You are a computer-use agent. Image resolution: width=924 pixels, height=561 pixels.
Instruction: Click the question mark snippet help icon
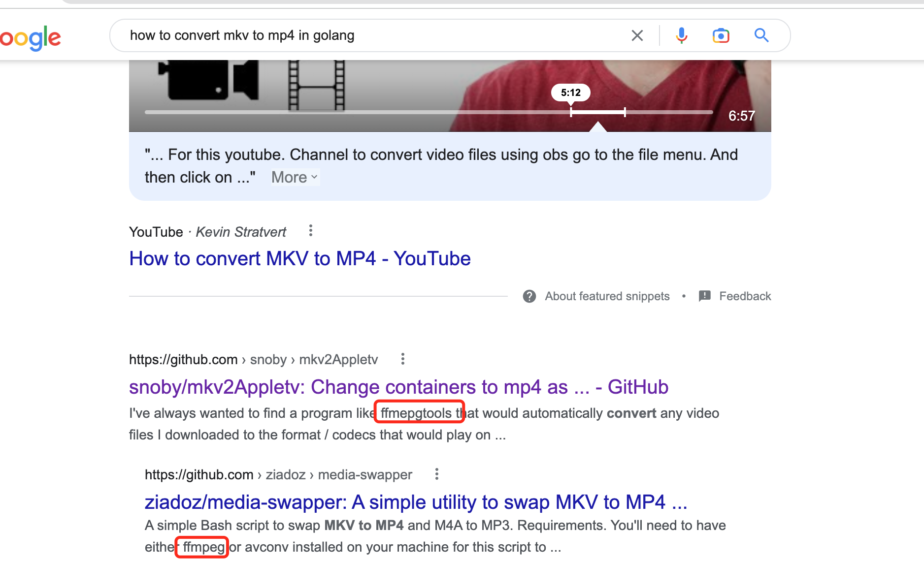[529, 296]
